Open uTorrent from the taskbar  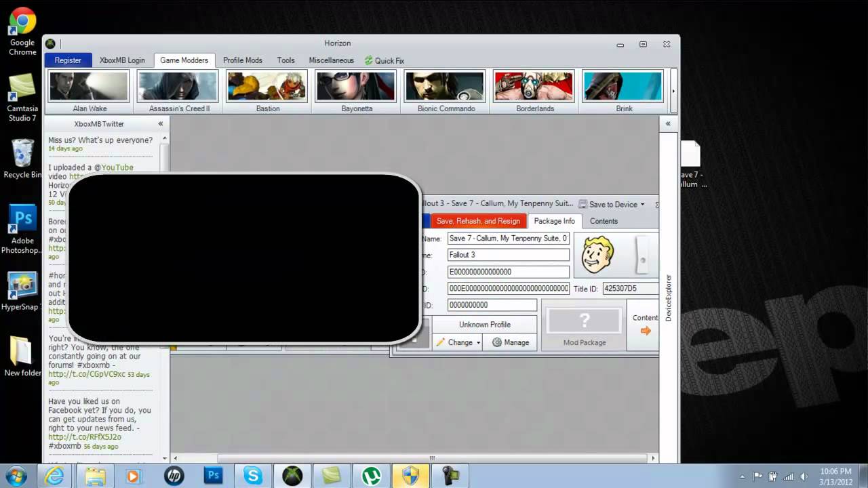(372, 476)
